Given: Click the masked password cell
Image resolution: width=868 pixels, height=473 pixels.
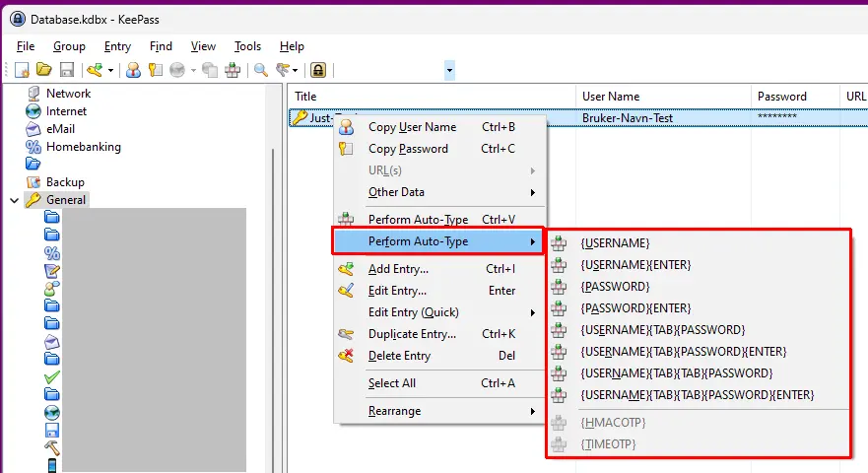Looking at the screenshot, I should click(x=776, y=117).
